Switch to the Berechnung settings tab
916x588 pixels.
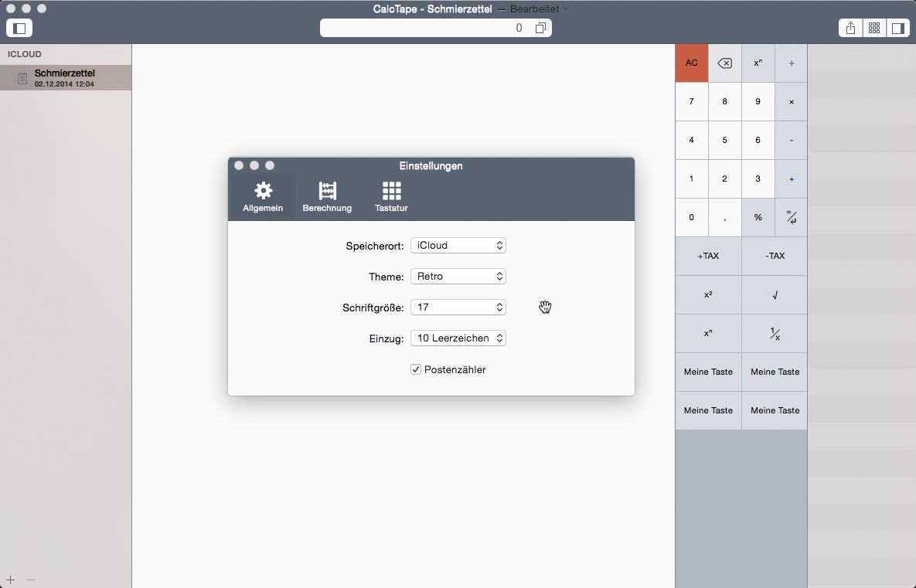[x=327, y=198]
